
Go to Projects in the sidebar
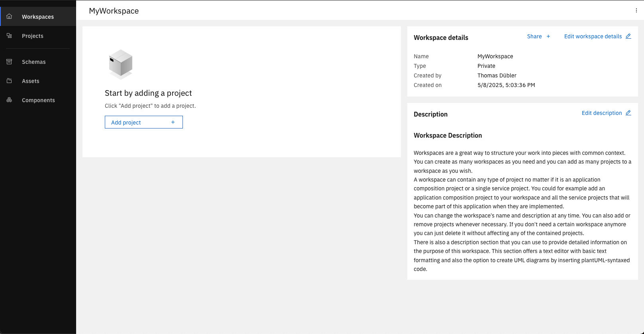[38, 36]
